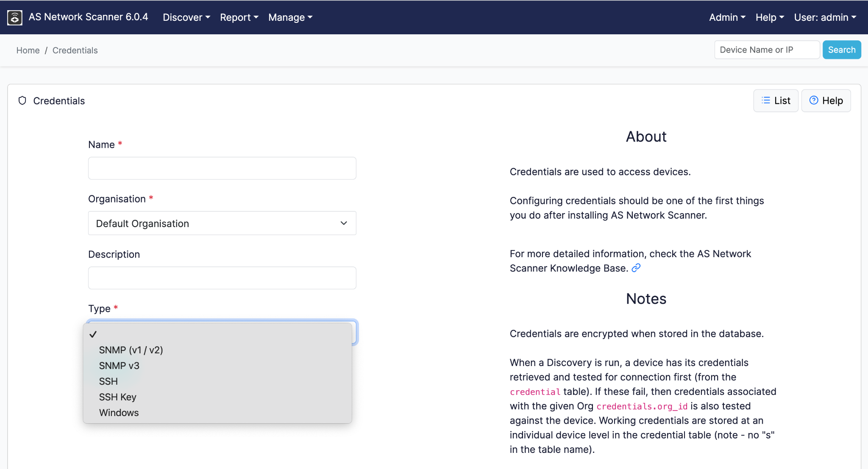Click the credentials.org_id code text
The width and height of the screenshot is (868, 469).
642,406
